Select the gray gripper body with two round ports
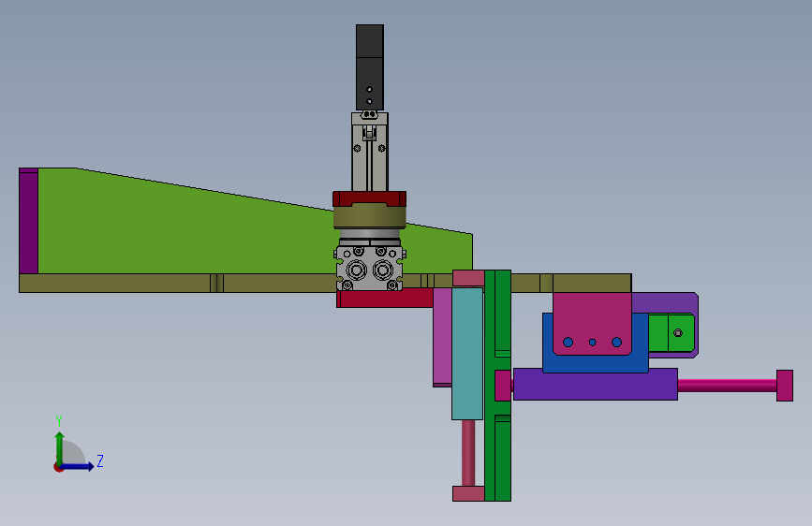Image resolution: width=812 pixels, height=526 pixels. pos(370,269)
